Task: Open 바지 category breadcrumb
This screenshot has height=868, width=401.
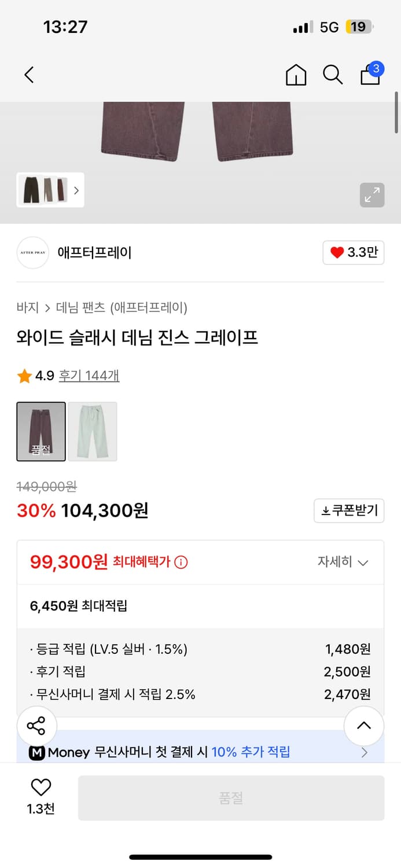Action: click(x=28, y=307)
